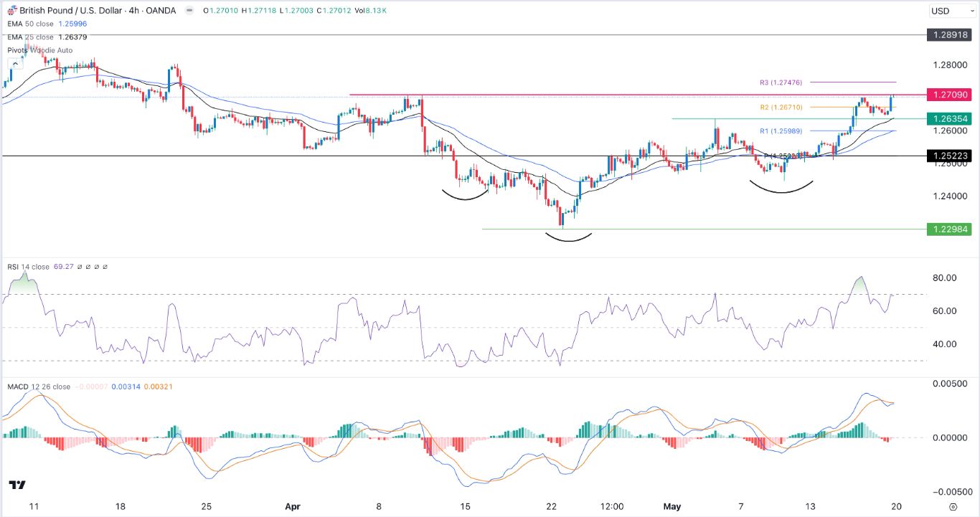This screenshot has height=517, width=980.
Task: Open the eye/hide icon beside OANDA
Action: pos(189,11)
